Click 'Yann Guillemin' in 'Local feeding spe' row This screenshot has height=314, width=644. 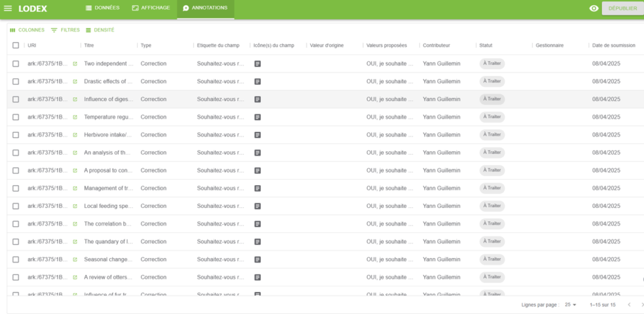pos(441,206)
